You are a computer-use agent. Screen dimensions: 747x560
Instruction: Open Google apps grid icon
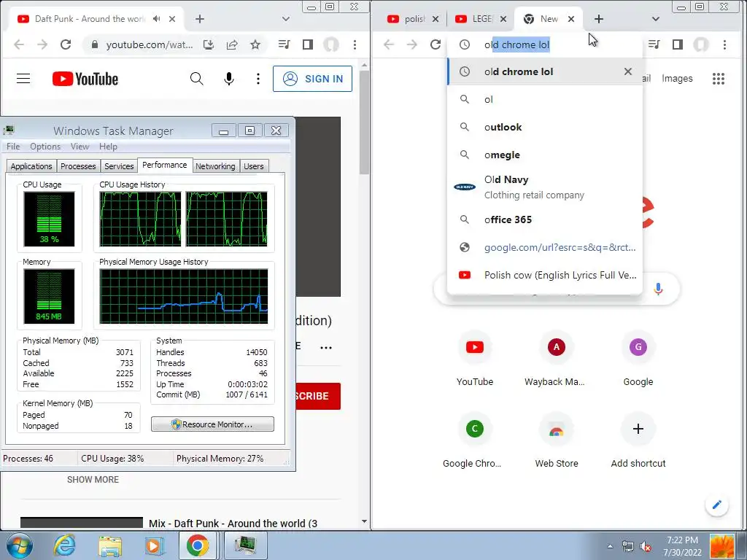(x=719, y=79)
